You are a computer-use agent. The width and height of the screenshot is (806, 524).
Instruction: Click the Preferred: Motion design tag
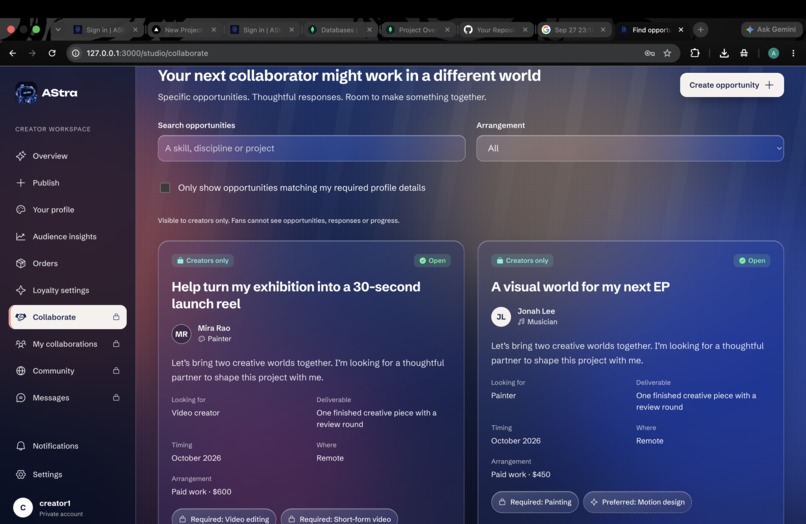(x=637, y=502)
